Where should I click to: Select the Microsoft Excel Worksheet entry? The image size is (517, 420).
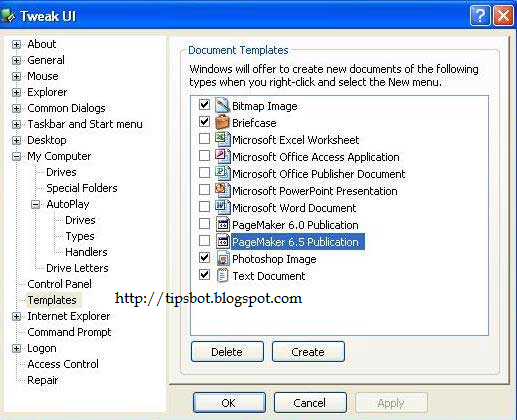pos(296,140)
